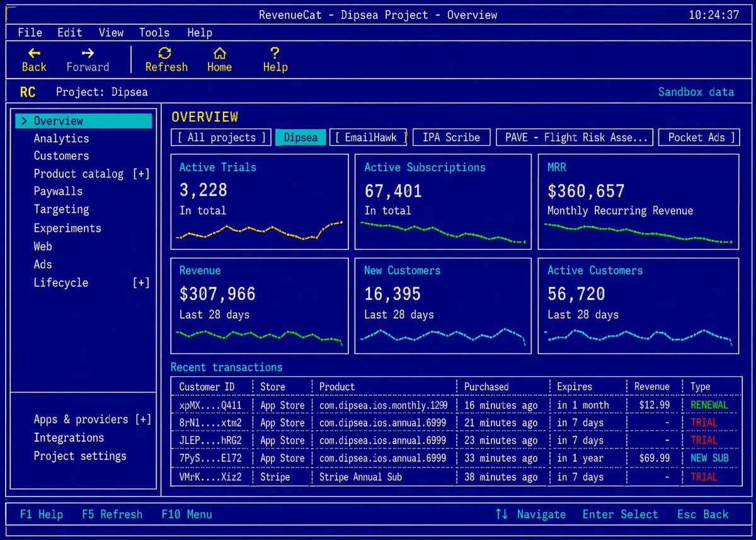Open the Active Subscriptions card

tap(444, 202)
